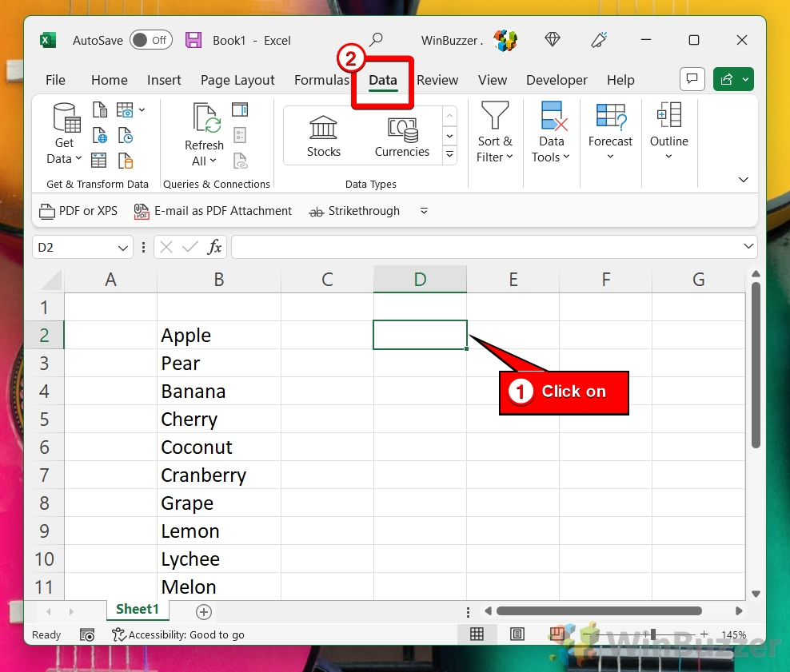
Task: Select column B header
Action: click(218, 280)
